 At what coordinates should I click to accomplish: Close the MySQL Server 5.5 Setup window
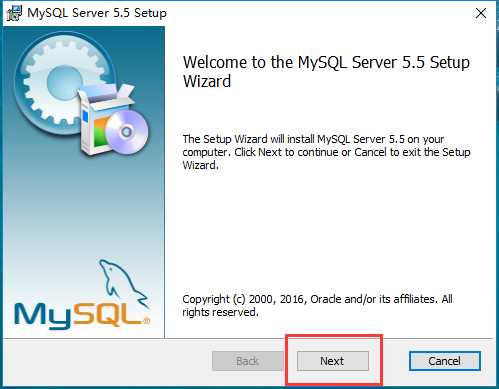click(481, 13)
